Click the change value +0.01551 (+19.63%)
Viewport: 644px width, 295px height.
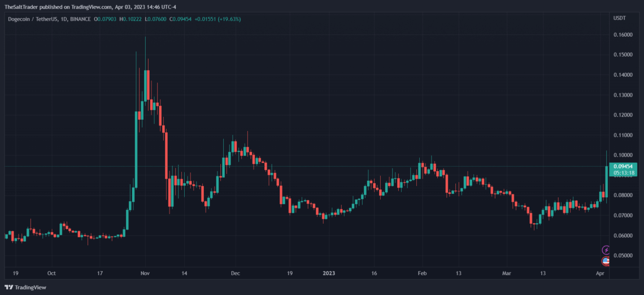tap(217, 19)
